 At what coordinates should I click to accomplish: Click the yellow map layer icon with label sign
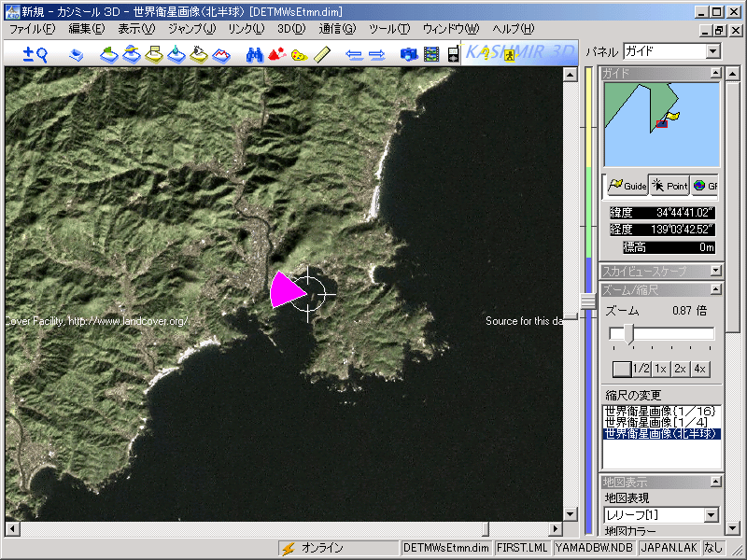[154, 54]
